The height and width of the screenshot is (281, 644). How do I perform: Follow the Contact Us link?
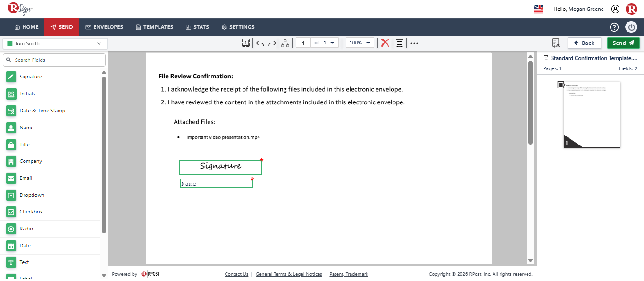click(x=236, y=274)
